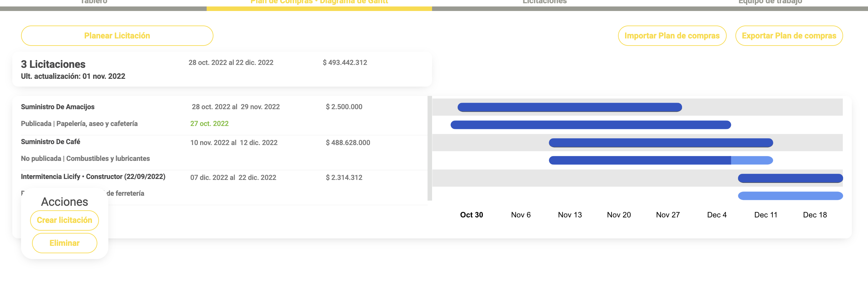The height and width of the screenshot is (303, 868).
Task: Click Crear licitación in Acciones popup
Action: [x=64, y=220]
